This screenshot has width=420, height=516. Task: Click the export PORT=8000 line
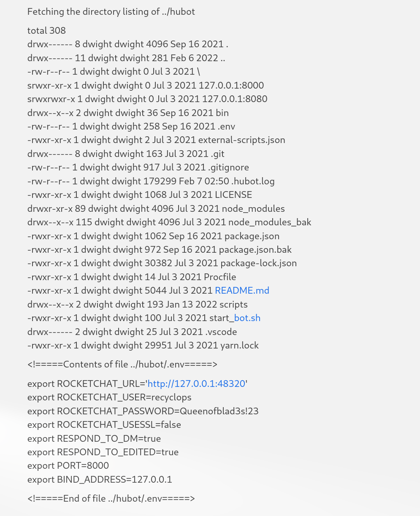coord(68,465)
